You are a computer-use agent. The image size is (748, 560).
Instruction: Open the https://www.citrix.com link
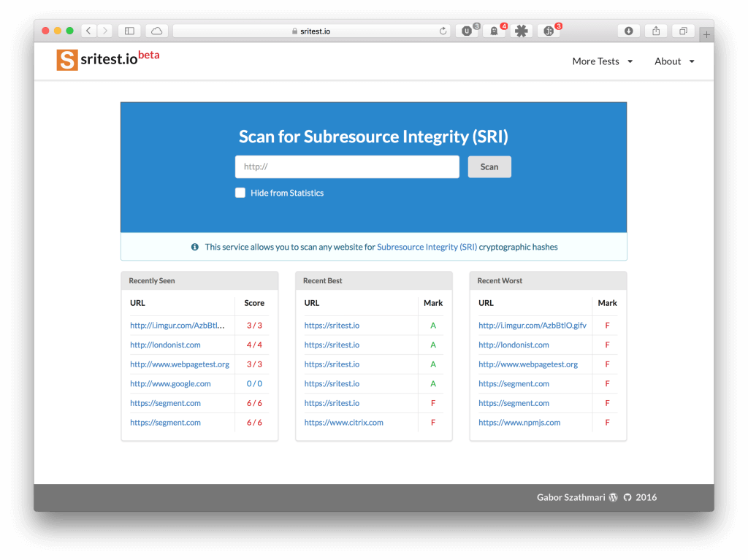coord(343,423)
